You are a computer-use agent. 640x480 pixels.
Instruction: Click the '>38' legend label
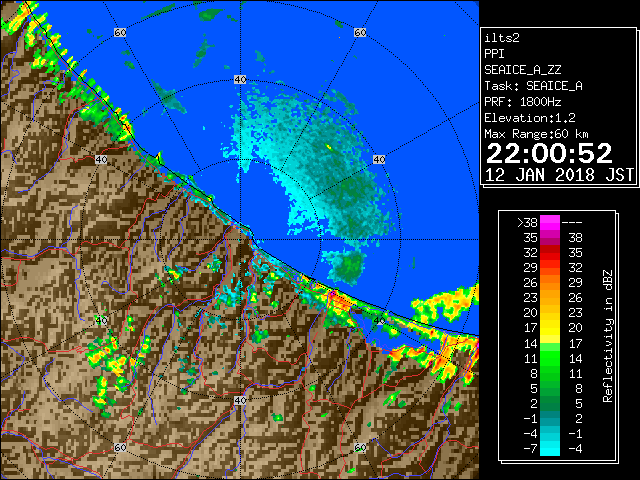coord(527,223)
